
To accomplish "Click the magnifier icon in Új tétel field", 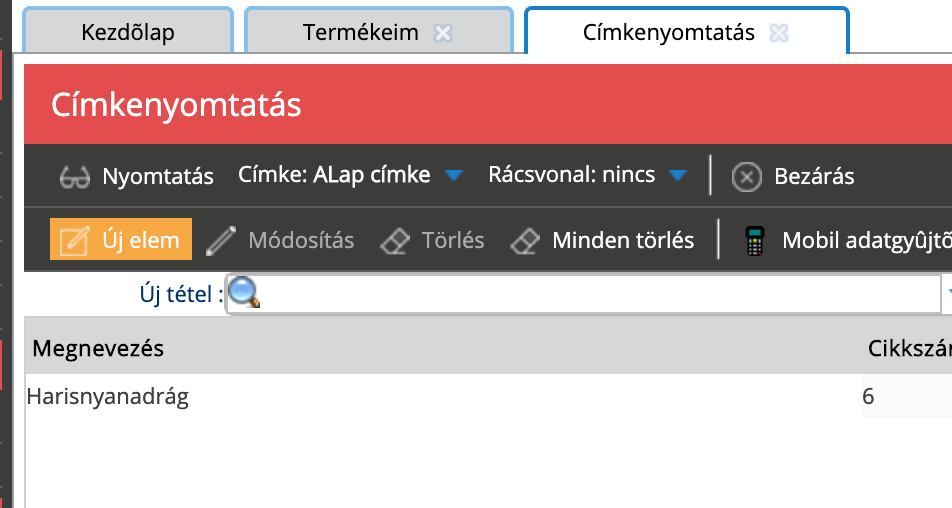I will 244,293.
